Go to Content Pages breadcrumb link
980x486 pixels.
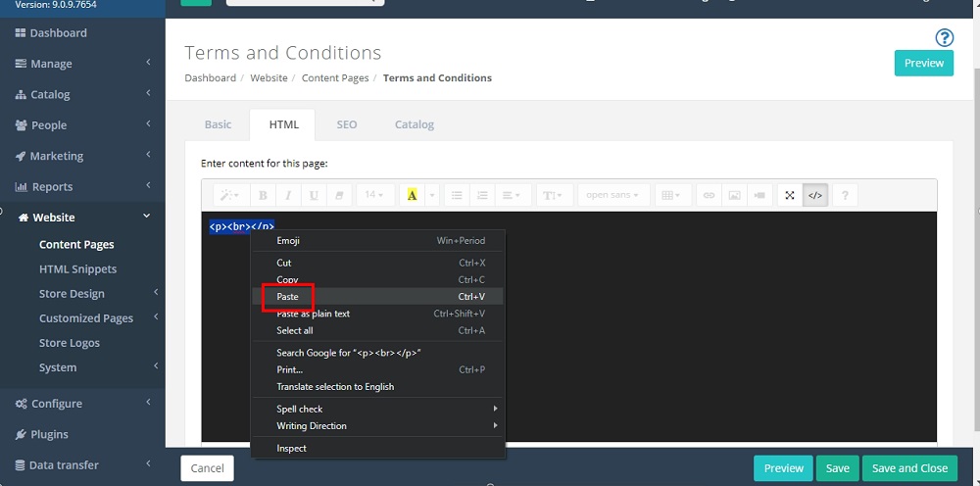pos(335,78)
